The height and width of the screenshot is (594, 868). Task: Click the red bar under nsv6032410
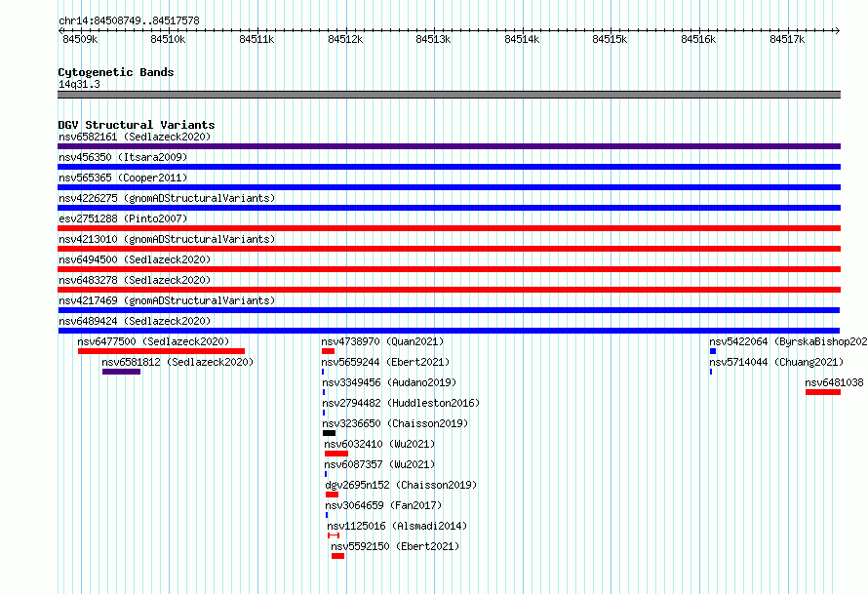tap(336, 454)
